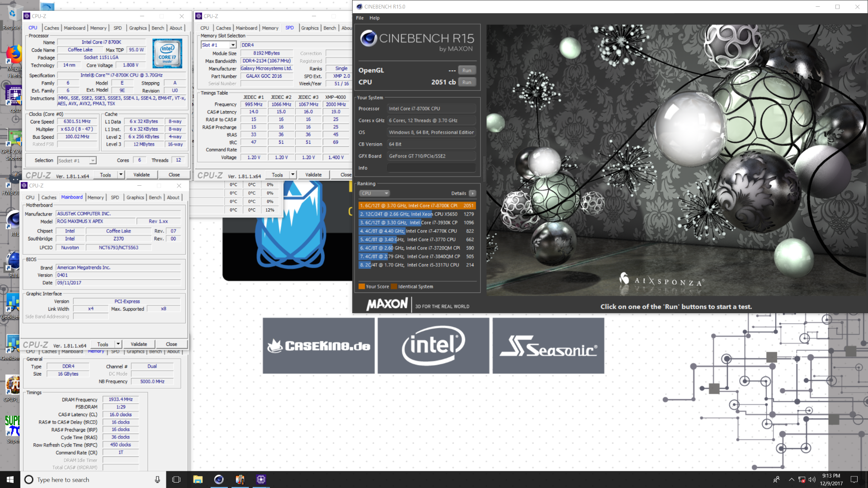The height and width of the screenshot is (488, 868).
Task: Click the Caseking.de sponsor banner
Action: pos(319,346)
